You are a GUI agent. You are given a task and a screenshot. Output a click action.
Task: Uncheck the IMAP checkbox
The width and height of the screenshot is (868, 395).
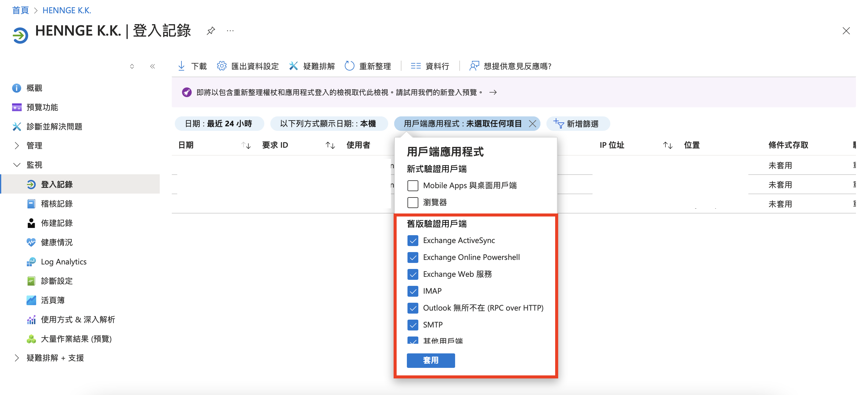(x=413, y=291)
